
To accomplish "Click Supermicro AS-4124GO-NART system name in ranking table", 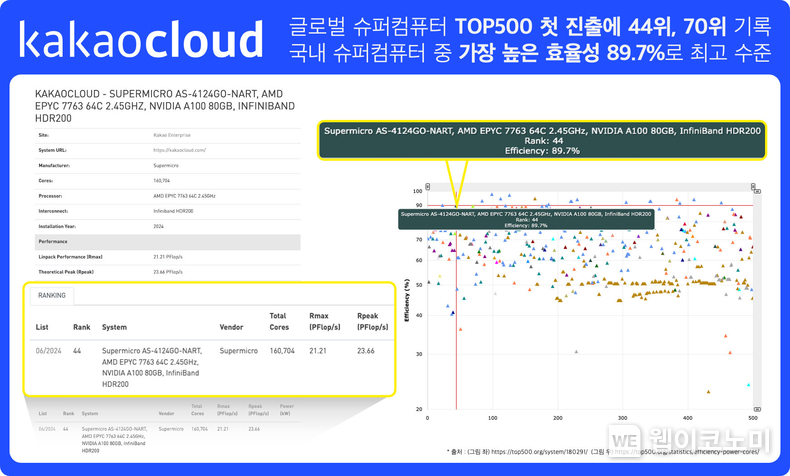I will [152, 367].
